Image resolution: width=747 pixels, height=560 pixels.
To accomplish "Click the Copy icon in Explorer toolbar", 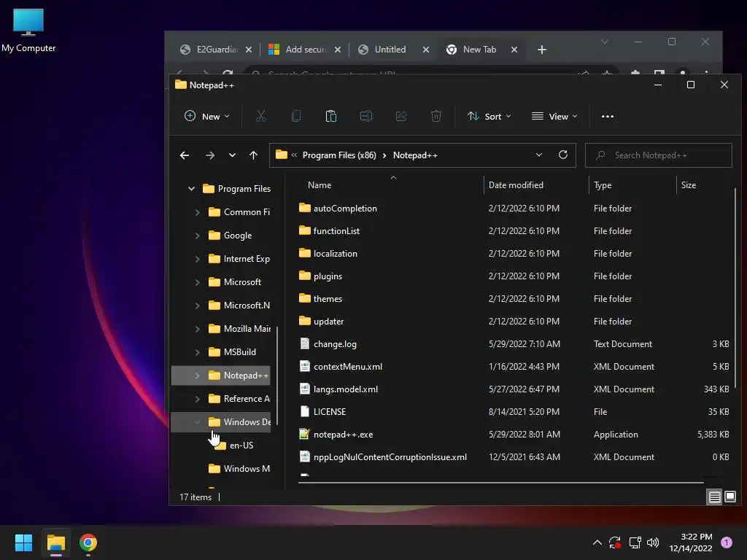I will (x=296, y=116).
